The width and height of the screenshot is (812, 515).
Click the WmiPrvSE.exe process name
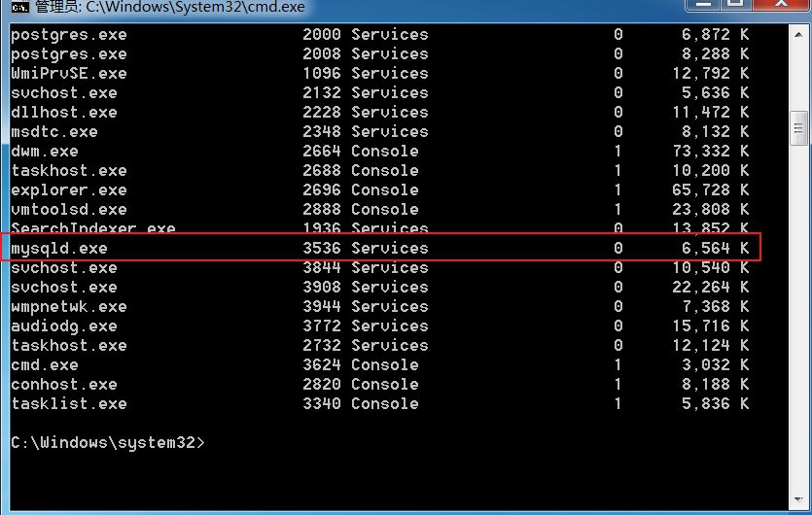[x=68, y=73]
